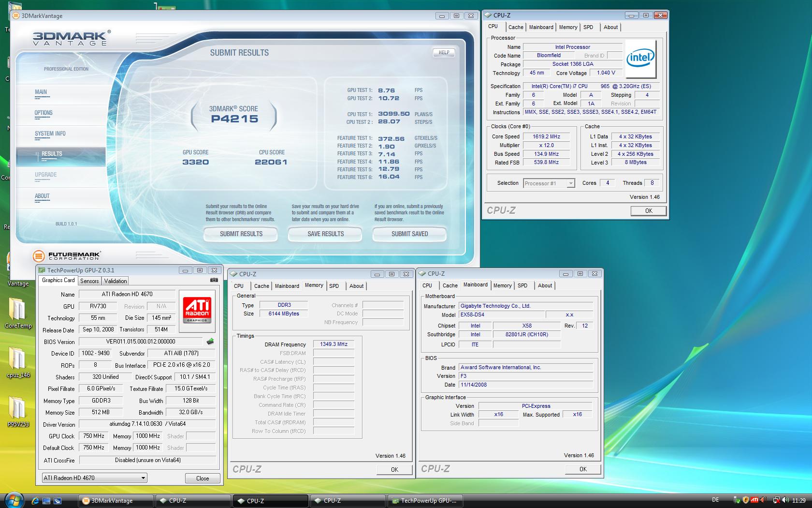Activate the TechPowerUp GPU-Z taskbar button
Viewport: 812px width, 508px height.
[425, 501]
